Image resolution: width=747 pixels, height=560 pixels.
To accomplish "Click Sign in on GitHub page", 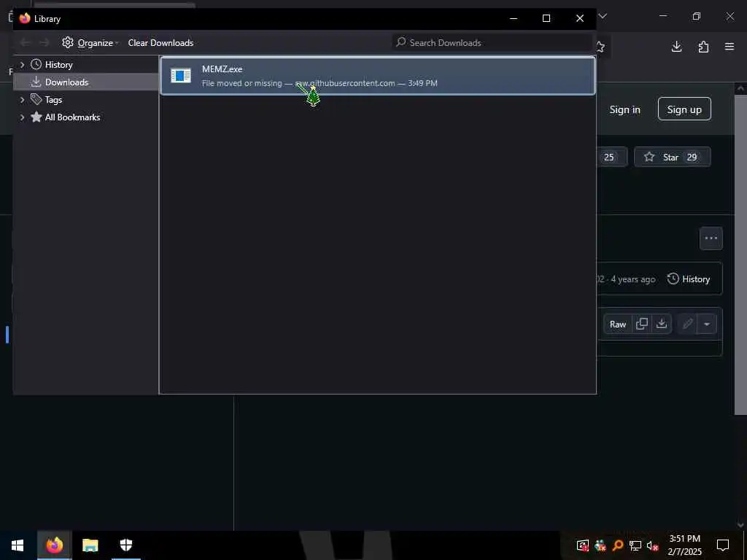I will coord(624,109).
